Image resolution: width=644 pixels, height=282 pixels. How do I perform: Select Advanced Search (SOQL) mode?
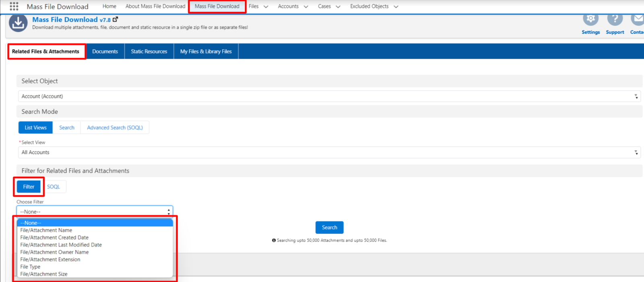click(115, 128)
